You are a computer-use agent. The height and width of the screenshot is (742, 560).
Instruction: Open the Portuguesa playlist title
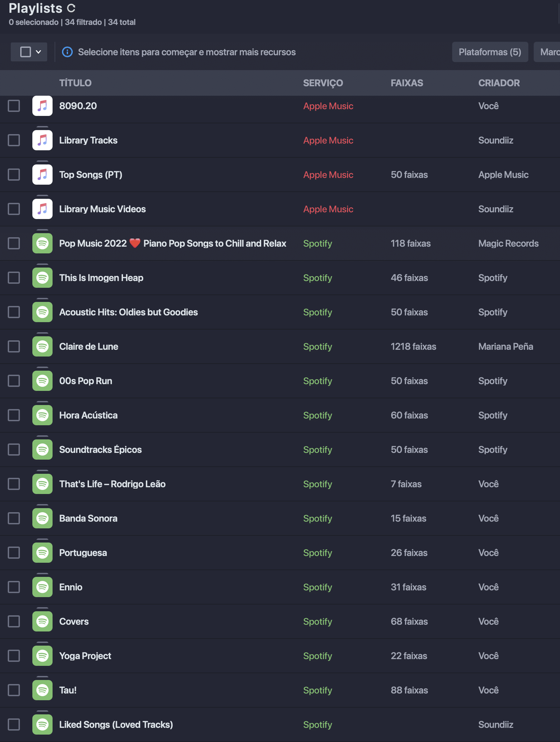coord(83,553)
